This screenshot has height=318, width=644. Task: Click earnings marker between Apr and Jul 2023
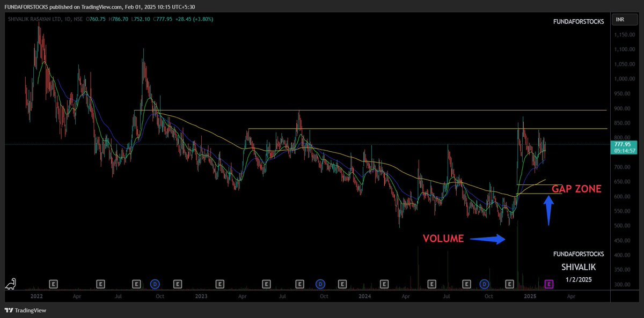pyautogui.click(x=267, y=283)
